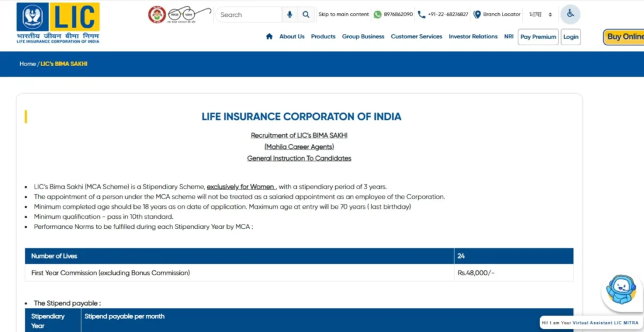Click LIC's BIMA SAKHI breadcrumb
644x332 pixels.
pos(64,64)
